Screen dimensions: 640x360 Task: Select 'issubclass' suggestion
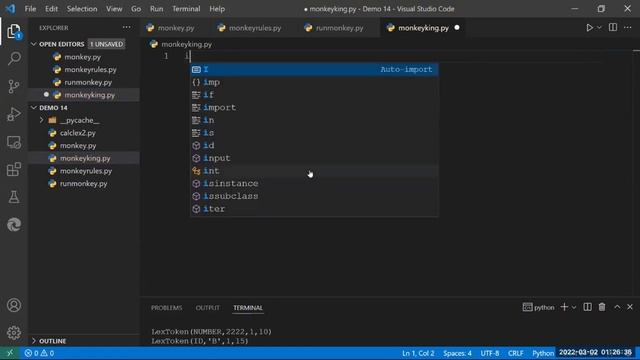click(x=314, y=196)
